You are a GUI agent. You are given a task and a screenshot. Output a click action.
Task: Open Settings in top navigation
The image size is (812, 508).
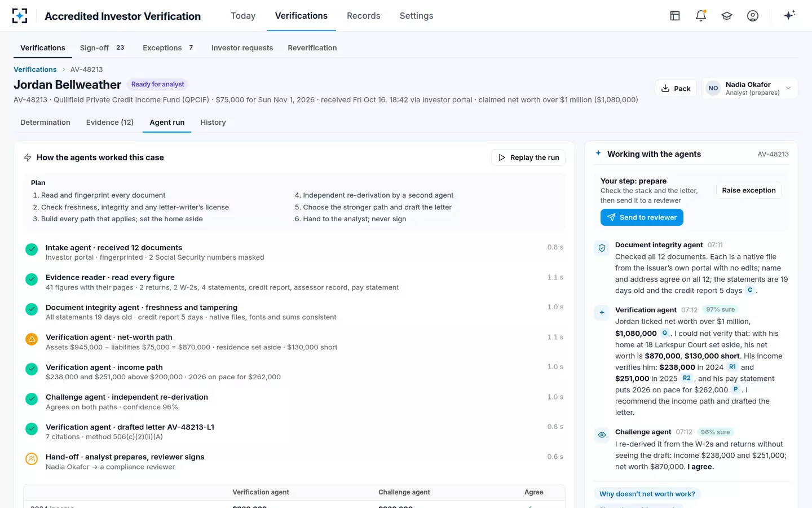pyautogui.click(x=417, y=16)
